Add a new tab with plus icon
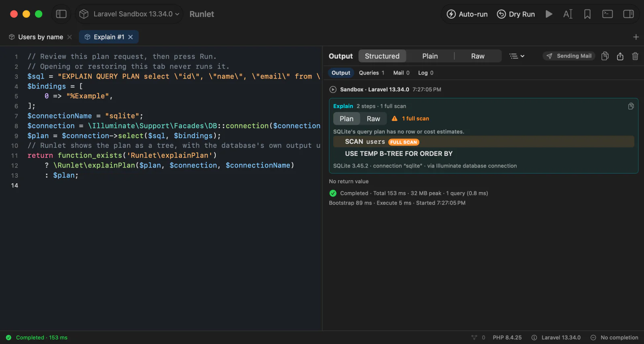This screenshot has height=344, width=644. pos(636,37)
